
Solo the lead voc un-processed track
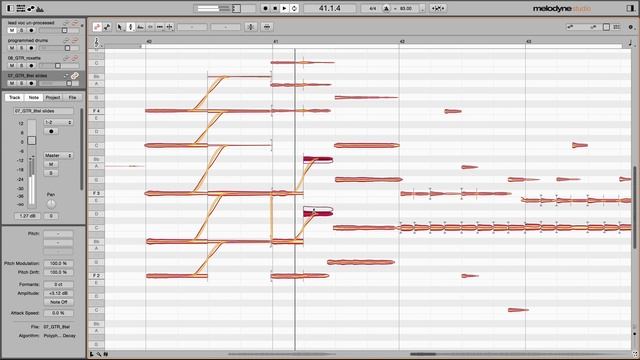pyautogui.click(x=22, y=30)
